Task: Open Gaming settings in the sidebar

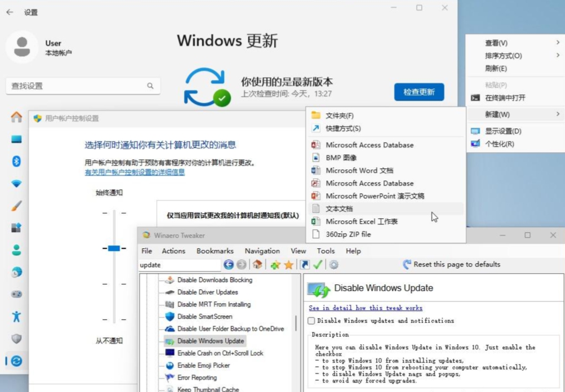Action: [x=16, y=294]
